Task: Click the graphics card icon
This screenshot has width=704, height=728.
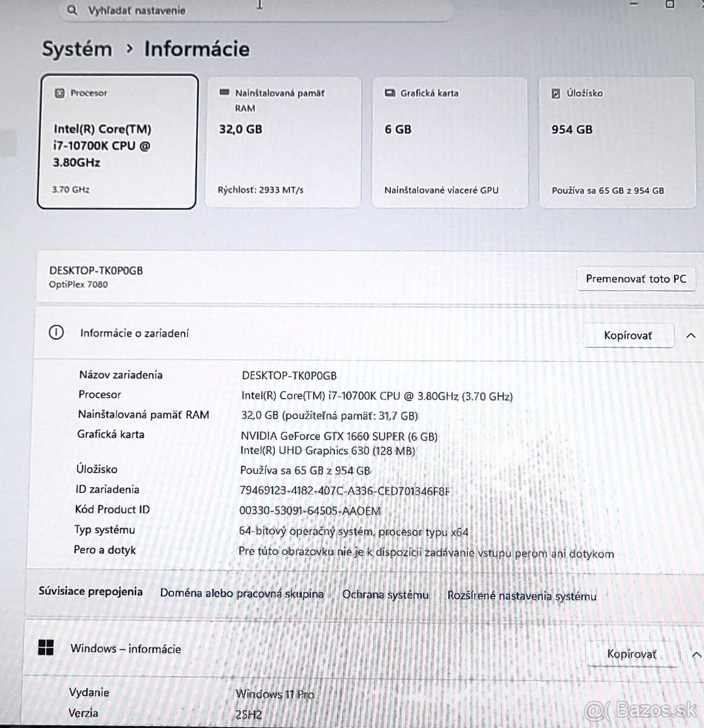Action: (390, 93)
